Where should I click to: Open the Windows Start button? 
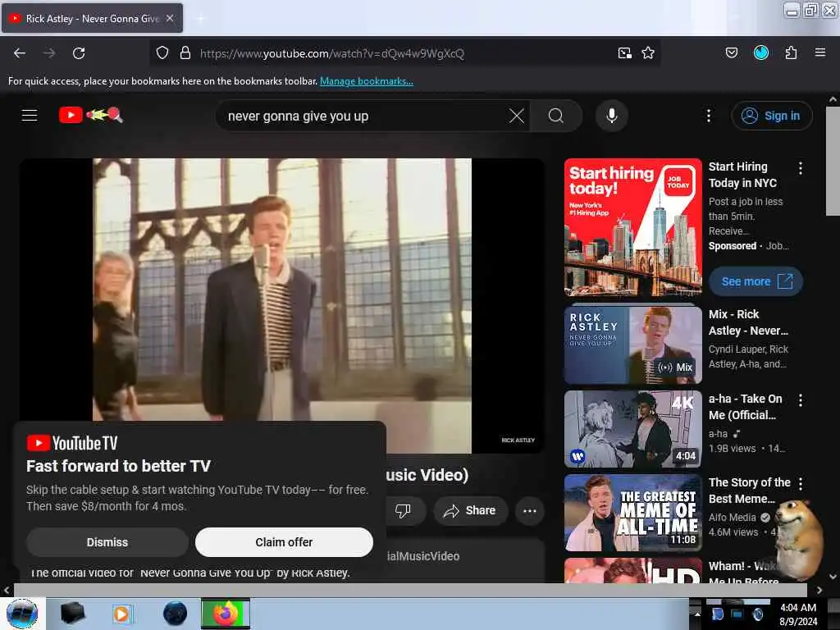click(22, 614)
